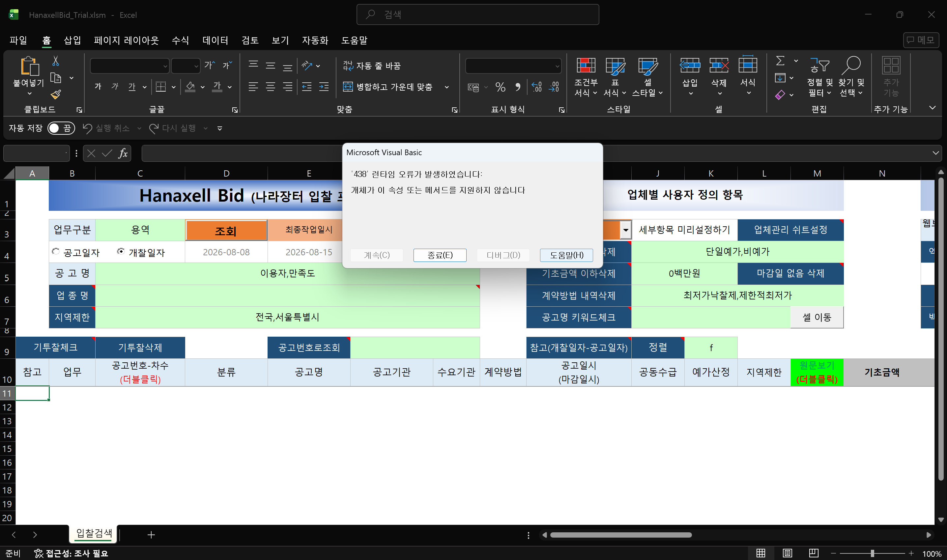This screenshot has width=947, height=560.
Task: Open the font name dropdown
Action: tap(165, 66)
